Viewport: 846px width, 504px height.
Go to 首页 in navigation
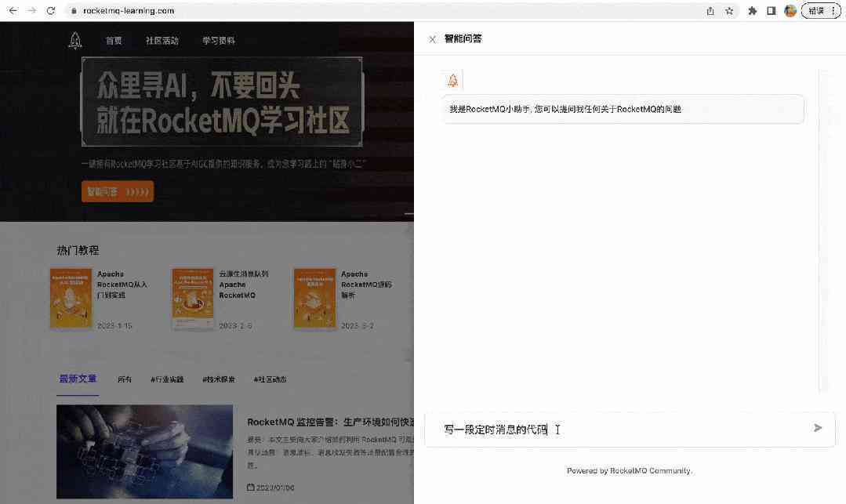pos(114,41)
